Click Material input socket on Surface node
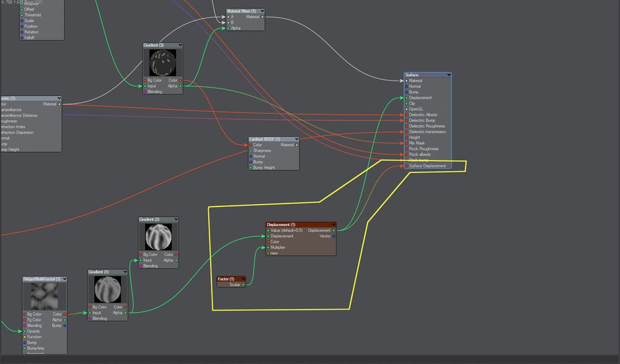This screenshot has height=364, width=620. [407, 81]
